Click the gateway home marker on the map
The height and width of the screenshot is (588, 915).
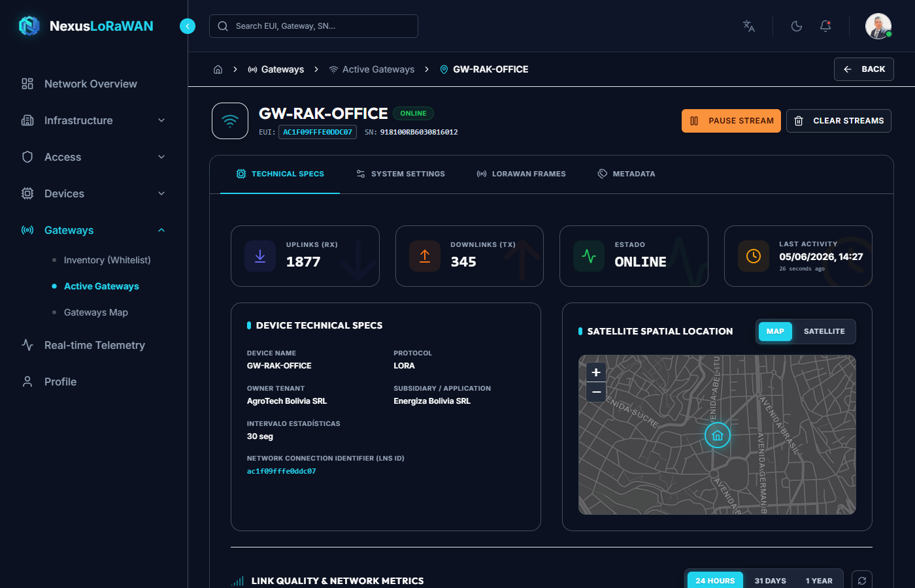coord(718,435)
